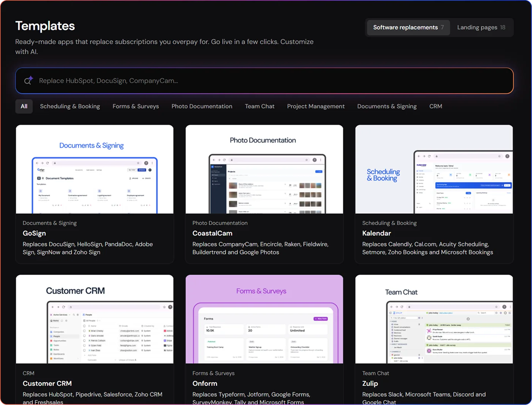Focus the Replace HubSpot, DocuSign search field
Viewport: 532px width, 405px height.
click(x=264, y=81)
